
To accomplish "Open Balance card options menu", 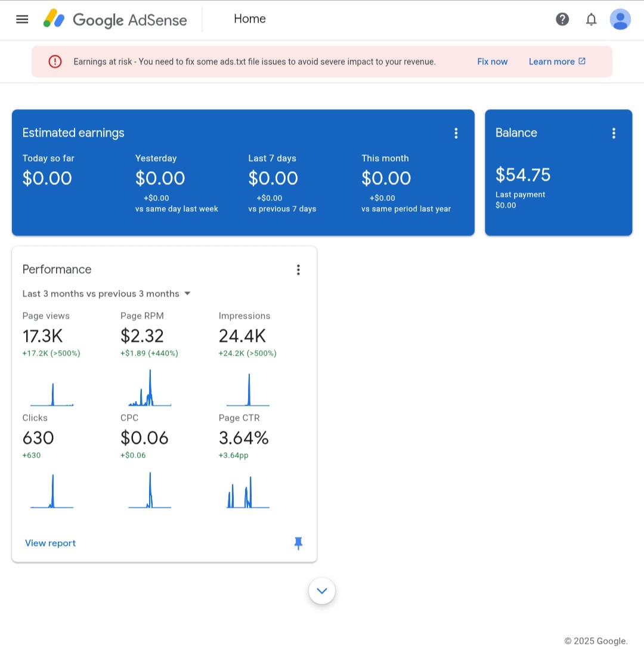I will pyautogui.click(x=614, y=134).
